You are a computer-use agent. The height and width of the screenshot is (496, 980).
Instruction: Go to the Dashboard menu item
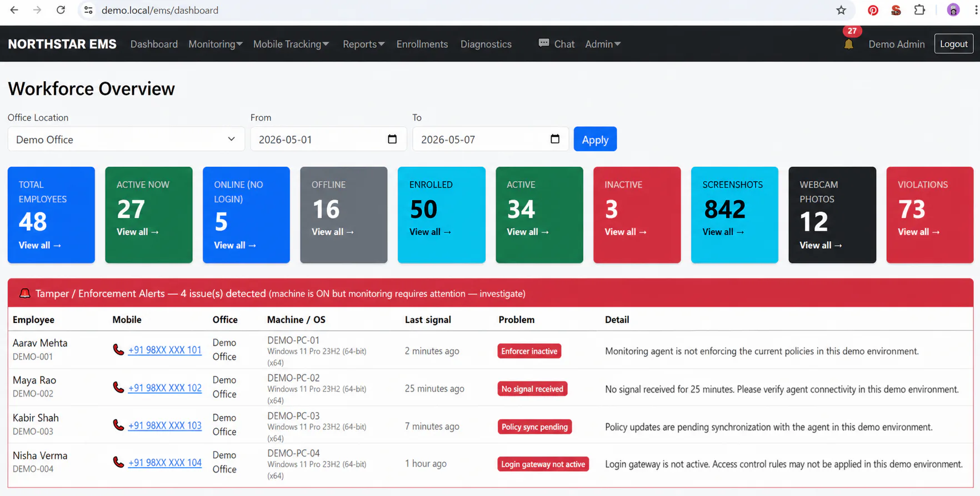coord(154,44)
